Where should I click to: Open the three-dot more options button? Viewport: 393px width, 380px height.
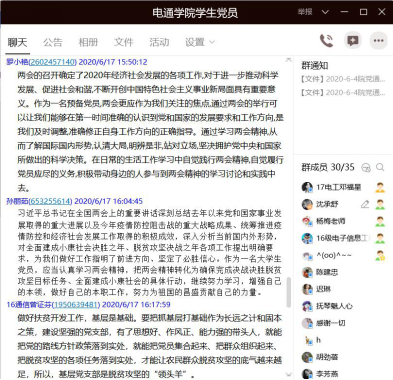(378, 41)
